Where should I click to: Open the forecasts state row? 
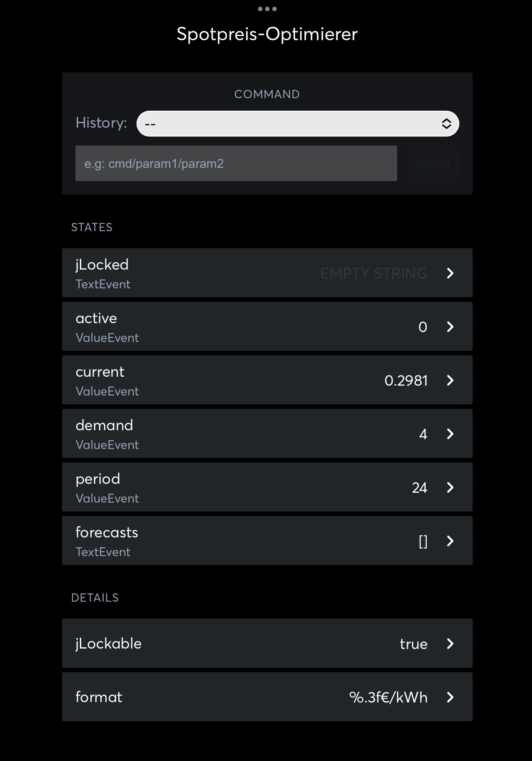click(x=267, y=541)
